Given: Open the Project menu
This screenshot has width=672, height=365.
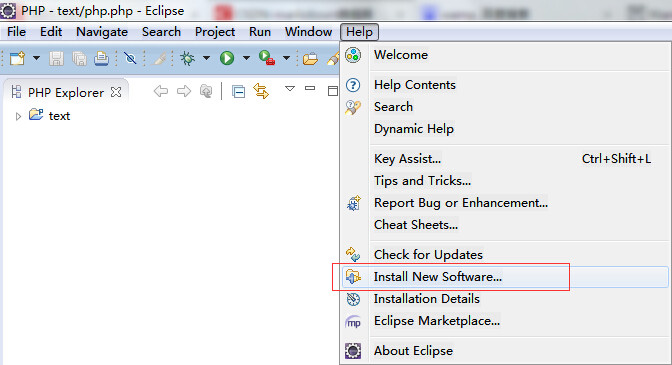Looking at the screenshot, I should coord(215,32).
